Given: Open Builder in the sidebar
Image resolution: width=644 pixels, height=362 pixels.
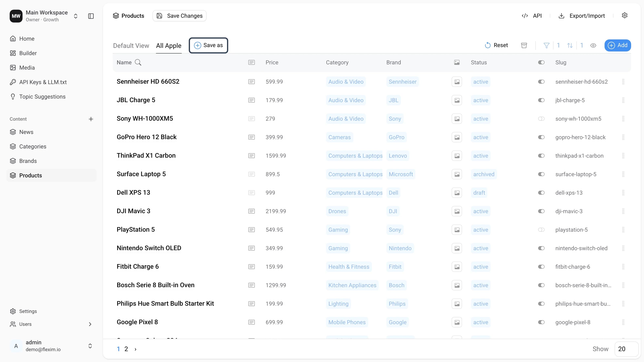Looking at the screenshot, I should 52,53.
